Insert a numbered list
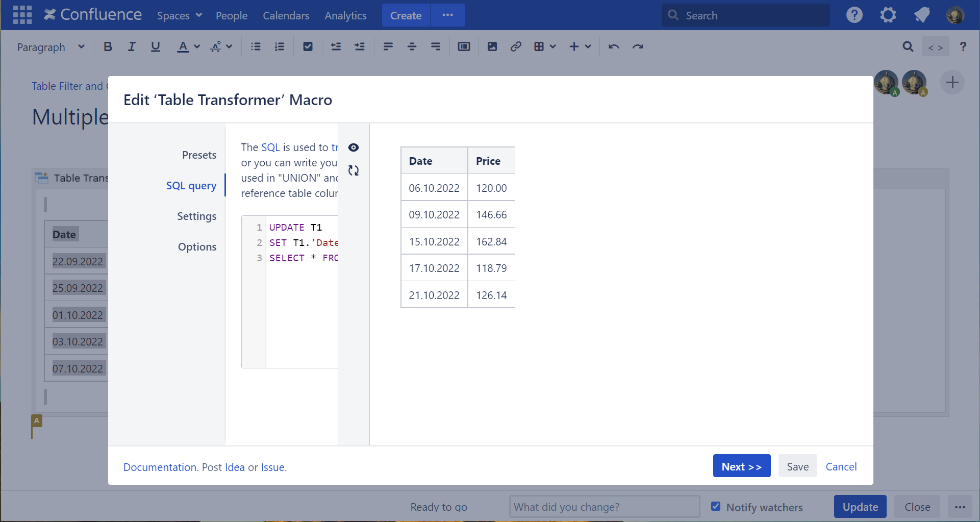Image resolution: width=980 pixels, height=522 pixels. [x=280, y=47]
